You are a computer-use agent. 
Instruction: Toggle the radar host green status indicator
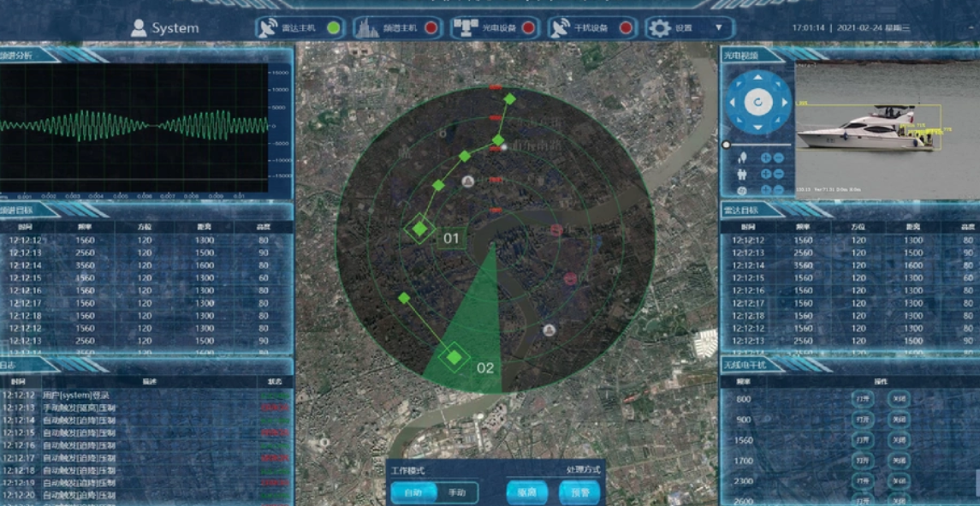coord(333,27)
